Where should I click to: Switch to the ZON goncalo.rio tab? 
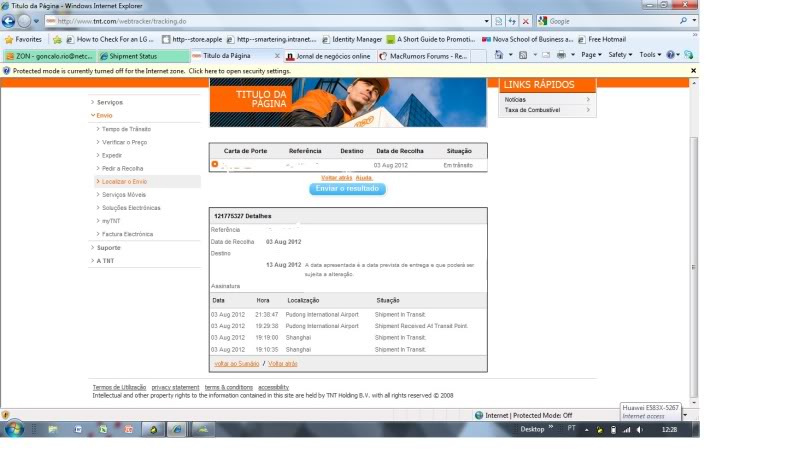click(49, 56)
